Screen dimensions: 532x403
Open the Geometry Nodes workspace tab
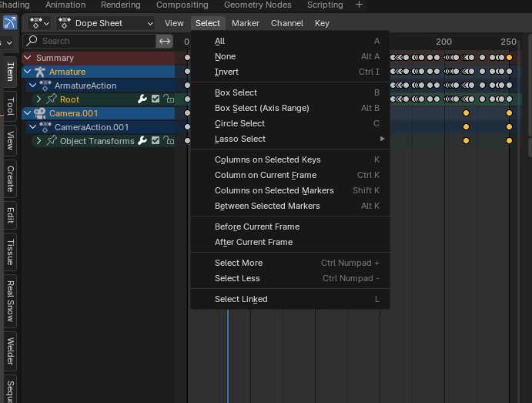point(258,5)
